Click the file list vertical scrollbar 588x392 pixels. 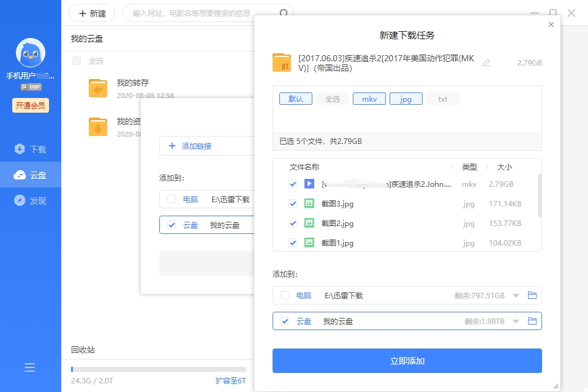539,196
